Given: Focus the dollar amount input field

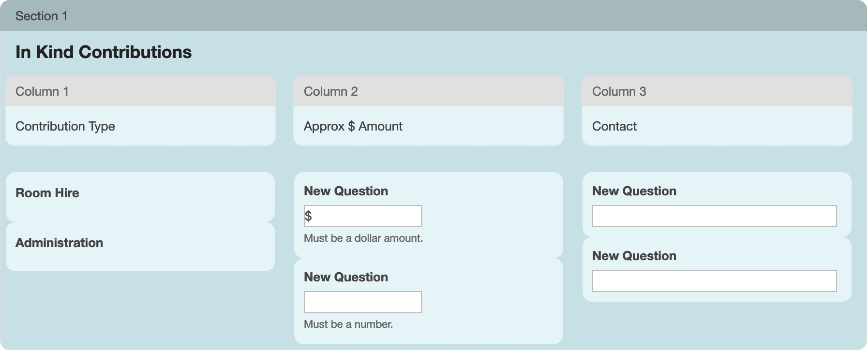Looking at the screenshot, I should point(367,216).
